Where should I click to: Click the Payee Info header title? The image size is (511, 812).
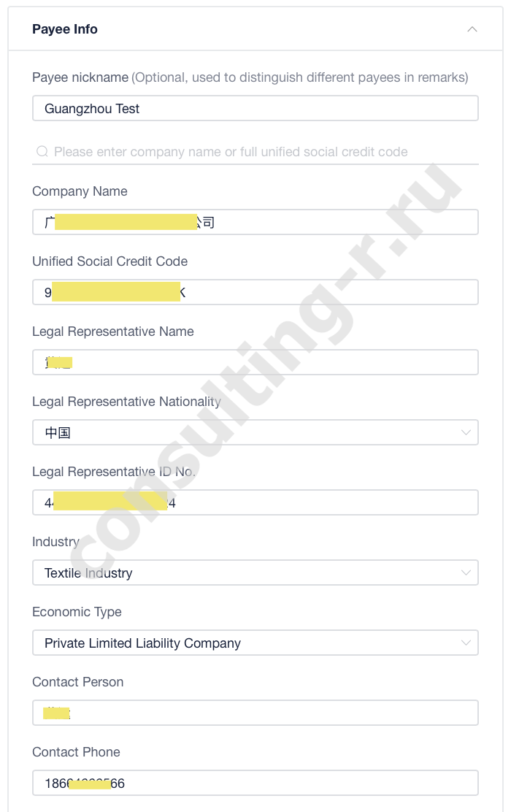coord(65,29)
